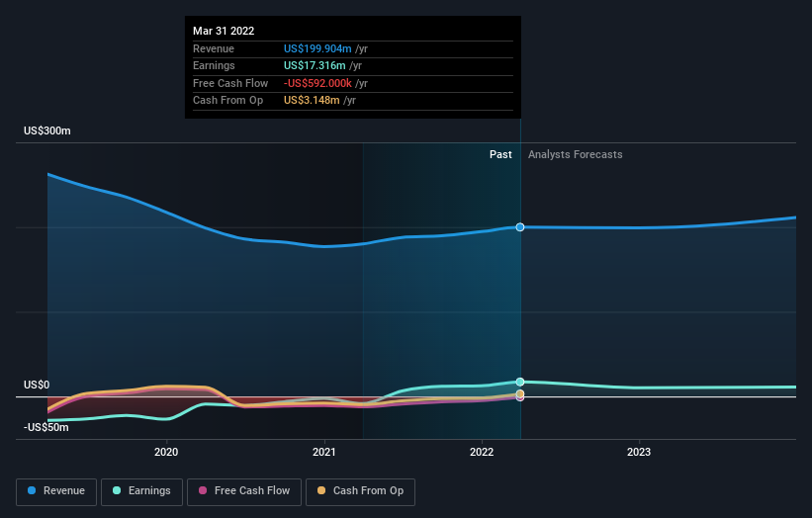812x518 pixels.
Task: Click the Past label in chart
Action: (x=500, y=154)
